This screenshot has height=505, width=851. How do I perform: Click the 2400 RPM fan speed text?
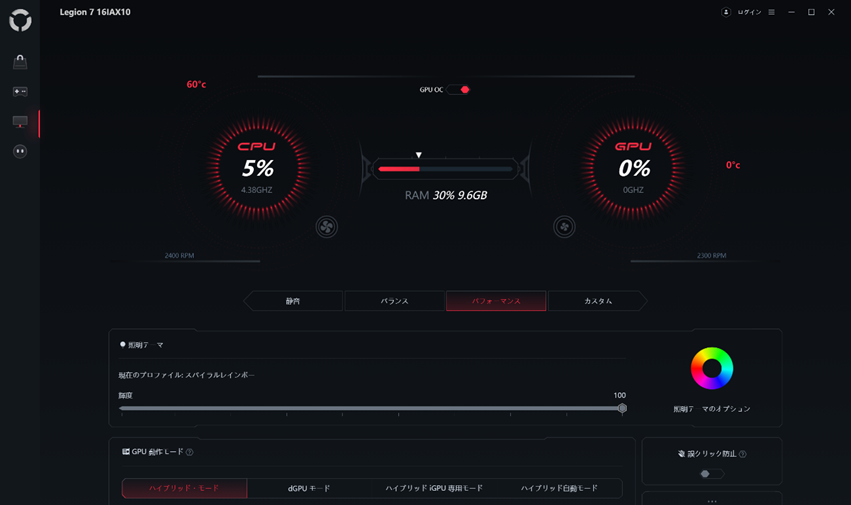179,256
